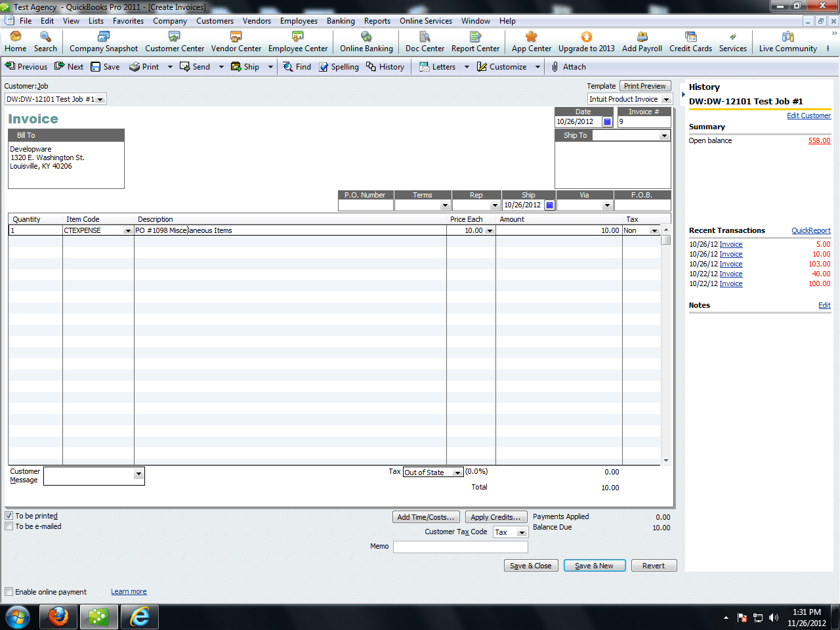
Task: Open the Banking menu
Action: [x=341, y=20]
